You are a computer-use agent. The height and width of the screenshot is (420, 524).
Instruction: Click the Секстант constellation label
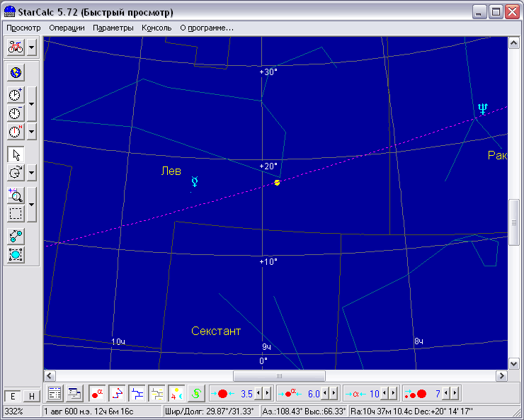coord(216,331)
